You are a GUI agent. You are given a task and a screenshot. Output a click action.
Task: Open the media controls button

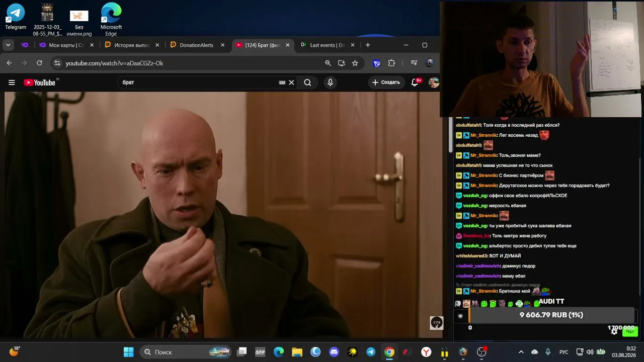414,63
